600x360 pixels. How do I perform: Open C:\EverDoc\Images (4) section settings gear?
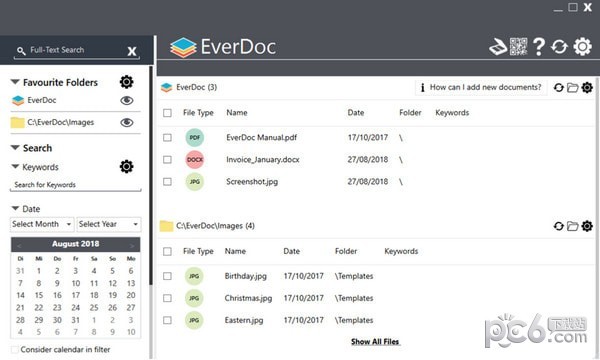[587, 226]
